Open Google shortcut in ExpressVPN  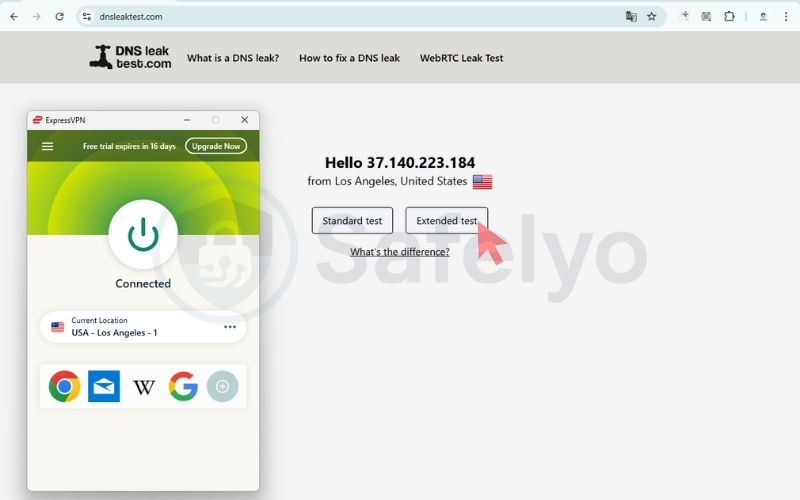pos(183,386)
